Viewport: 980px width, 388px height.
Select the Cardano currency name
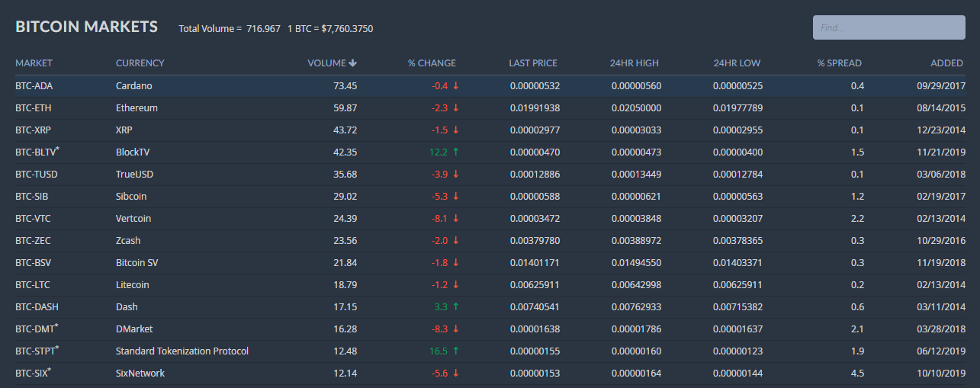click(134, 86)
